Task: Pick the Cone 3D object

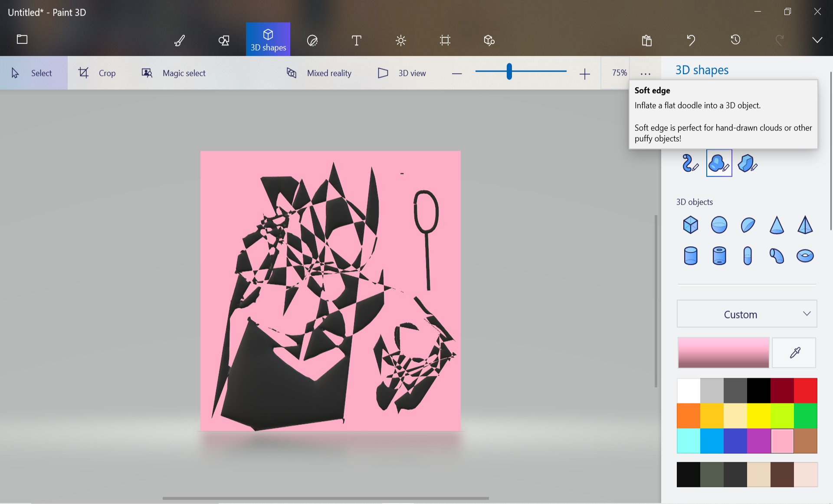Action: click(x=776, y=225)
